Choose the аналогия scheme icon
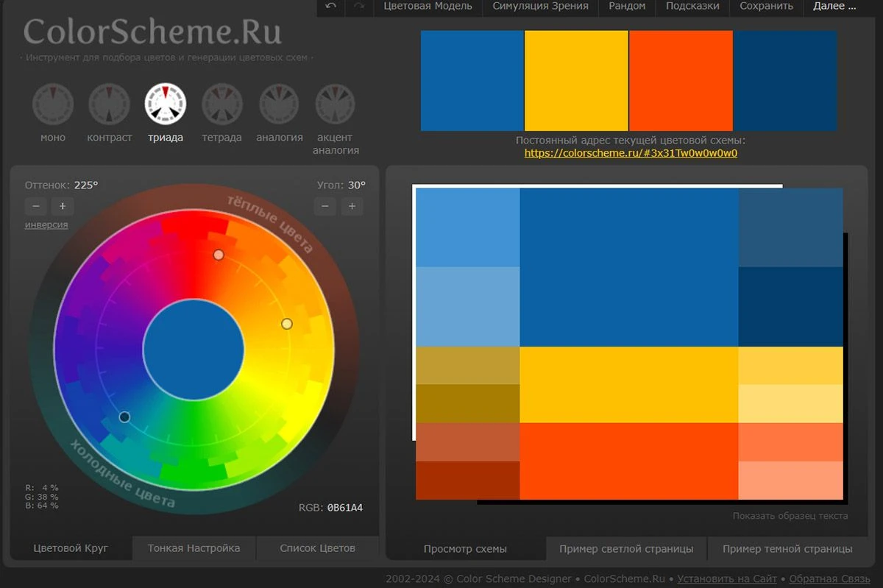The height and width of the screenshot is (588, 883). coord(279,104)
